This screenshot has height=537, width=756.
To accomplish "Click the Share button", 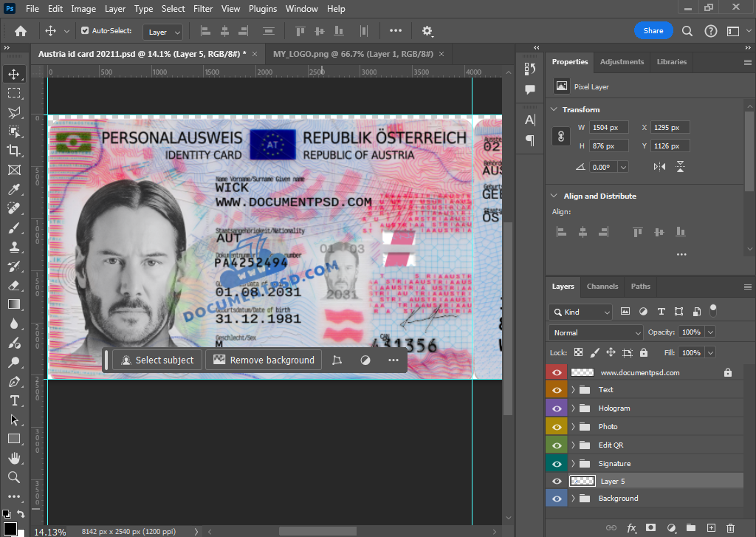I will (x=653, y=31).
